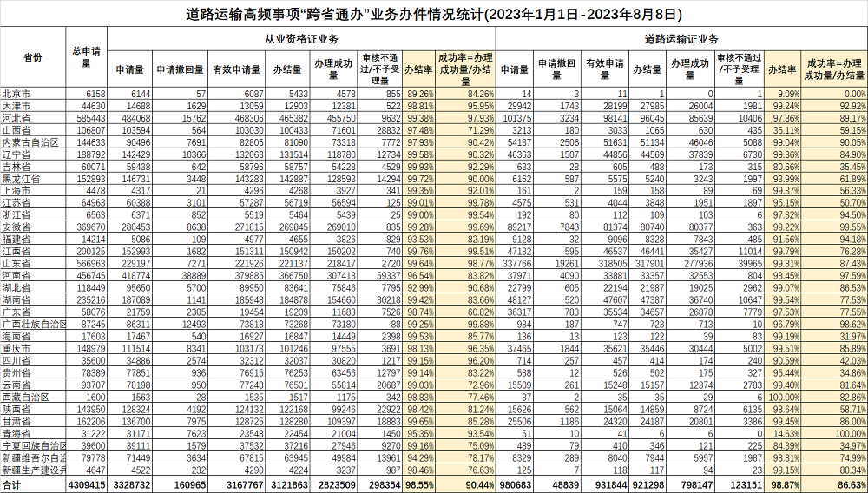Viewport: 868px width, 493px height.
Task: Select the 黑龙江省 row label
Action: 21,178
